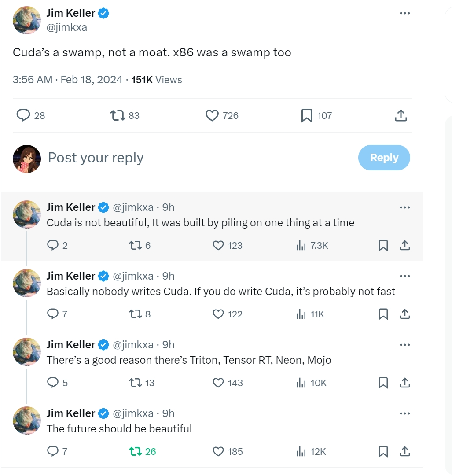View analytics of the 7.3K views reply
452x476 pixels.
301,246
